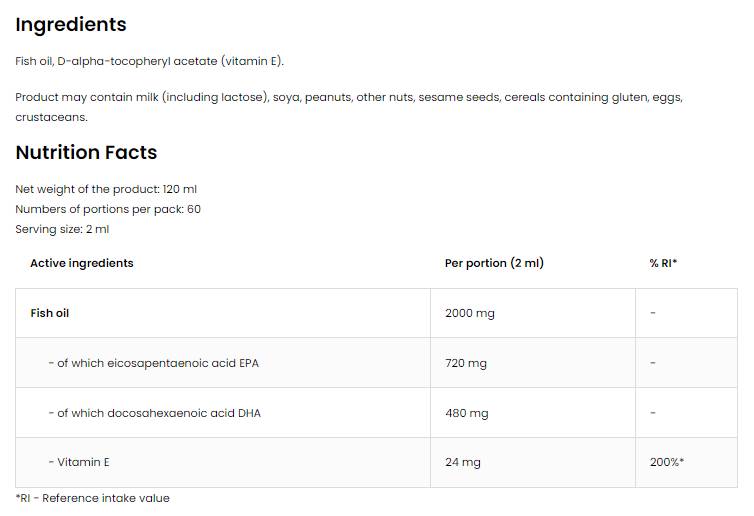754x516 pixels.
Task: Click the 2000 mg value cell
Action: [470, 313]
